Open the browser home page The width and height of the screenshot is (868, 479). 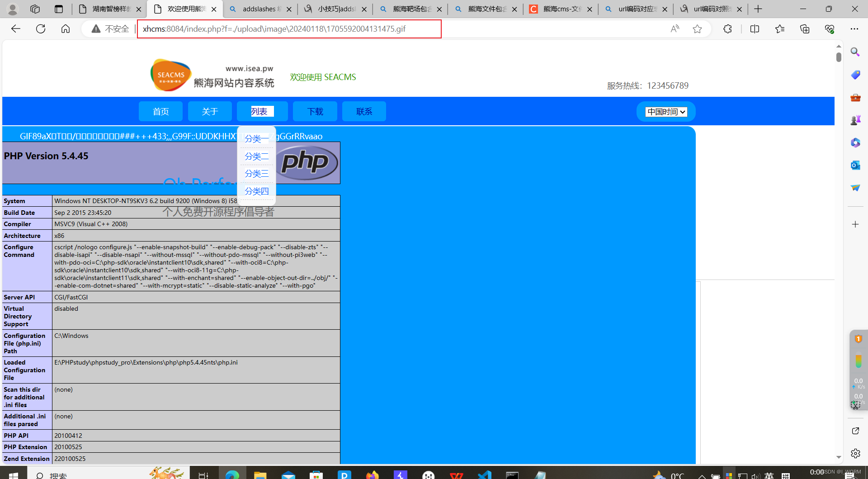[x=66, y=29]
